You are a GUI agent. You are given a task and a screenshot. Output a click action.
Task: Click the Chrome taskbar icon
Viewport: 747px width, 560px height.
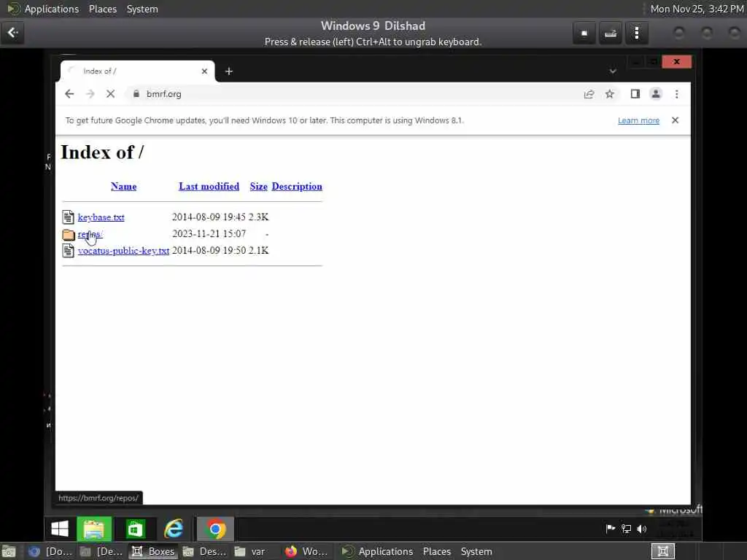pos(215,529)
